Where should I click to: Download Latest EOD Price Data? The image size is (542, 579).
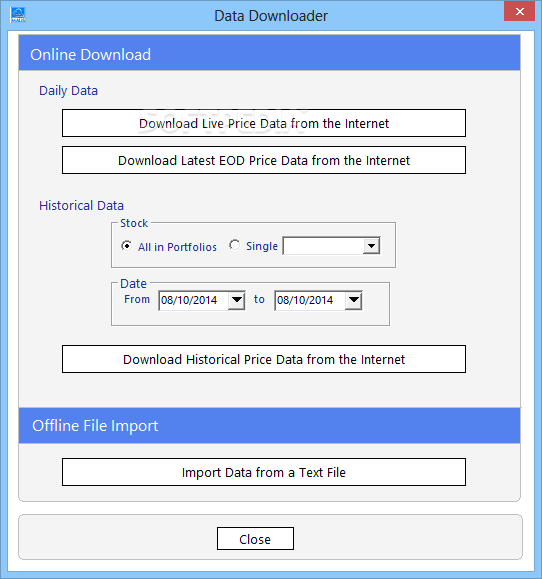[x=264, y=160]
